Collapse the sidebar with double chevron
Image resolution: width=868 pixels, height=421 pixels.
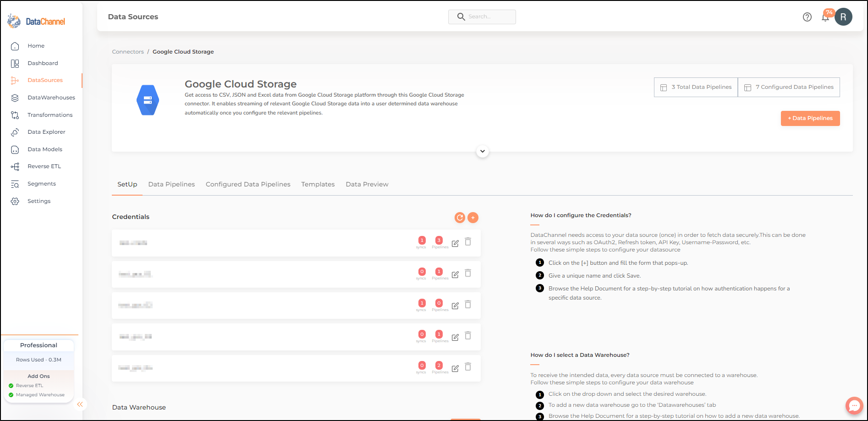coord(80,404)
